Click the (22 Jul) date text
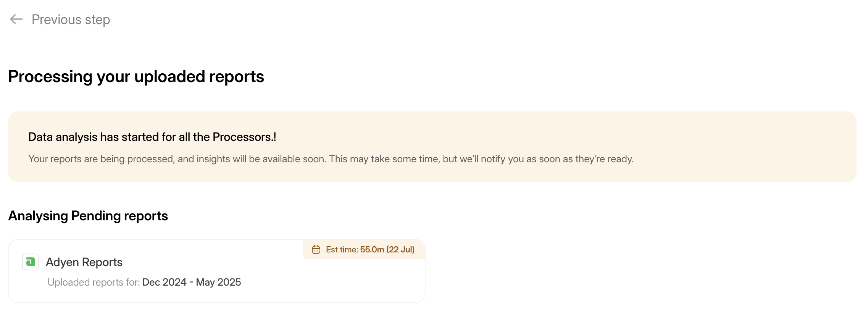Screen dimensions: 868x320 point(400,249)
